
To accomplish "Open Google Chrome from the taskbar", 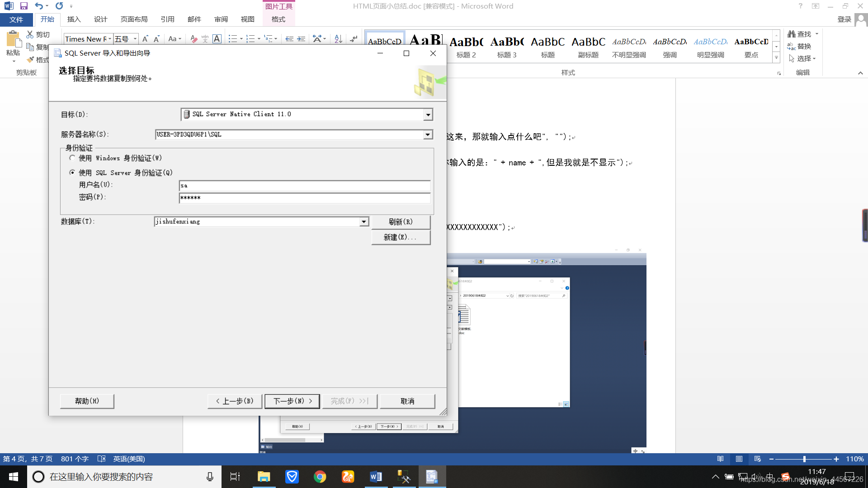I will click(x=320, y=477).
